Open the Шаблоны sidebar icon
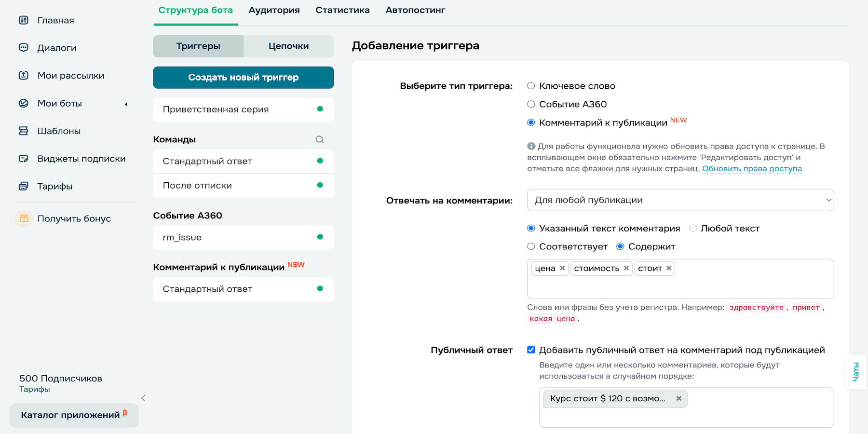The height and width of the screenshot is (434, 868). (x=24, y=131)
